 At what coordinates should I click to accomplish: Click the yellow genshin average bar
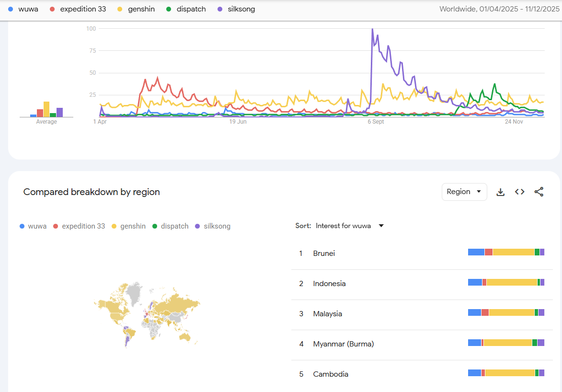coord(46,109)
